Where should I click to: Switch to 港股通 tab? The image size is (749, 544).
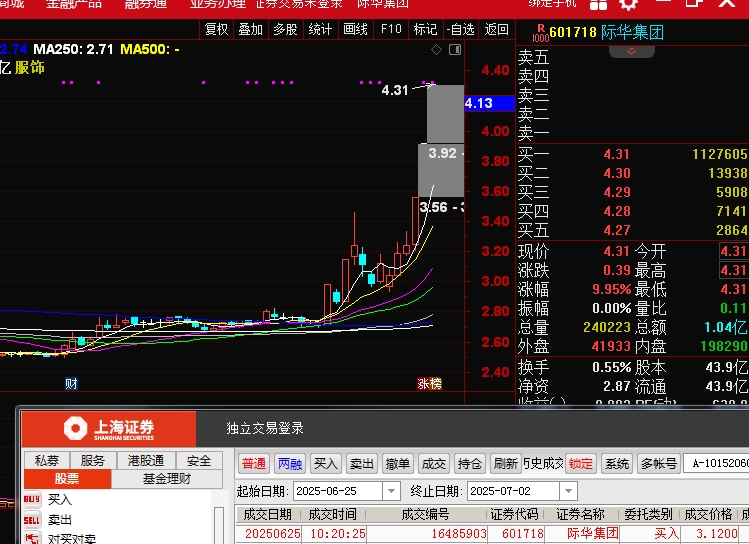[x=146, y=460]
